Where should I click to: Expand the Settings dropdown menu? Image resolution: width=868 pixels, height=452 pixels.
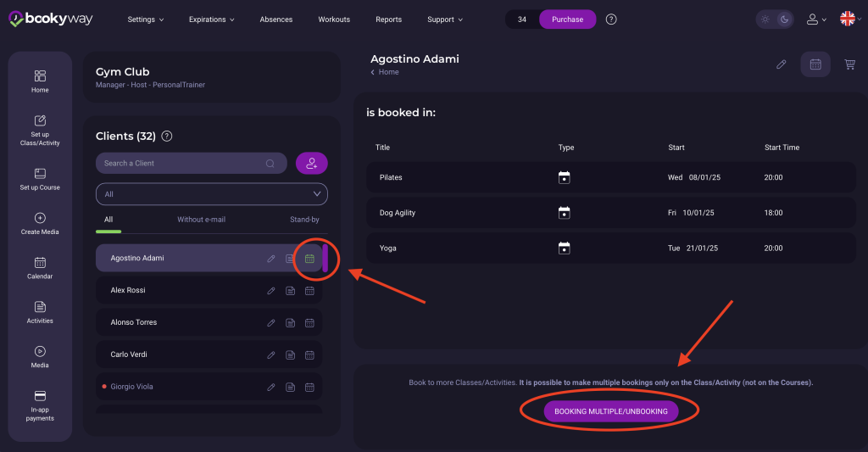pyautogui.click(x=146, y=20)
